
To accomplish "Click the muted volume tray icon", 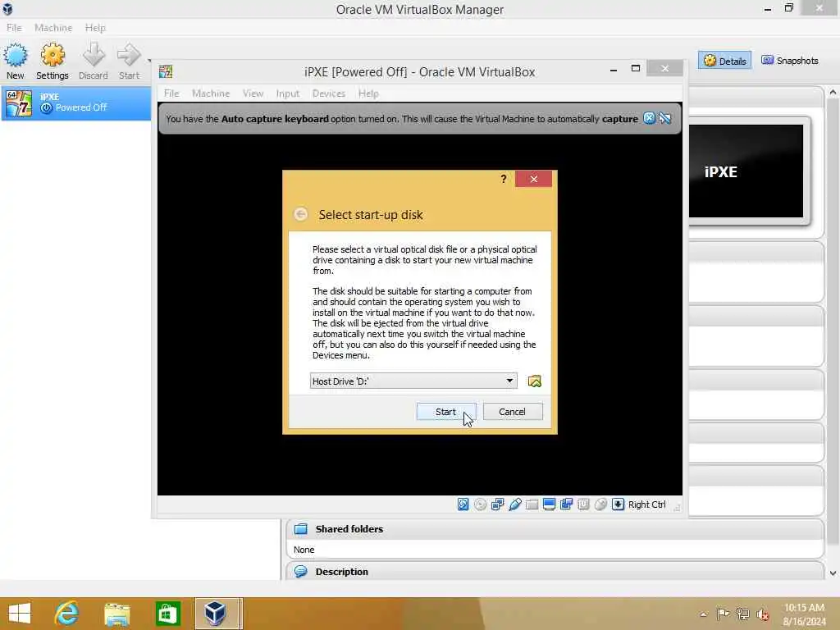I will (x=762, y=614).
